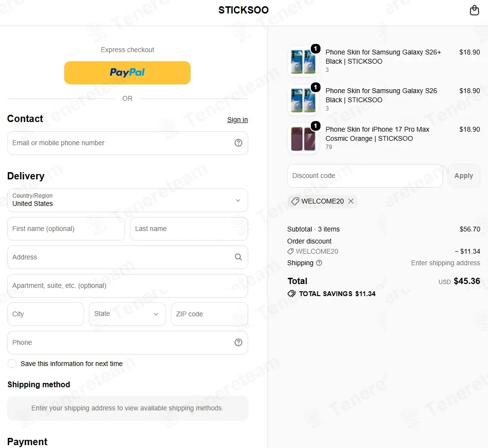Click the Sign in link
488x448 pixels.
coord(237,120)
